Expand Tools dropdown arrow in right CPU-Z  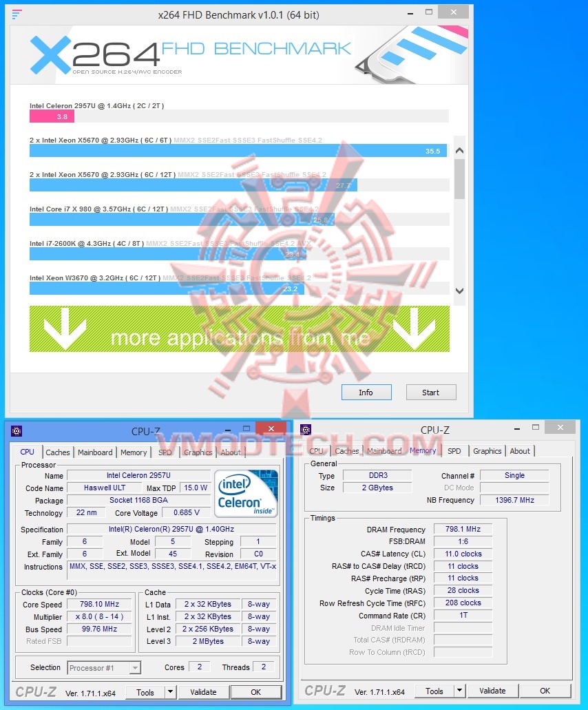pyautogui.click(x=459, y=691)
